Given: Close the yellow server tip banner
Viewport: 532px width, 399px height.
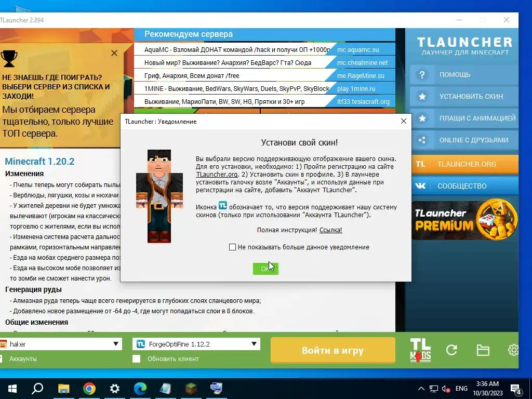Looking at the screenshot, I should [114, 53].
